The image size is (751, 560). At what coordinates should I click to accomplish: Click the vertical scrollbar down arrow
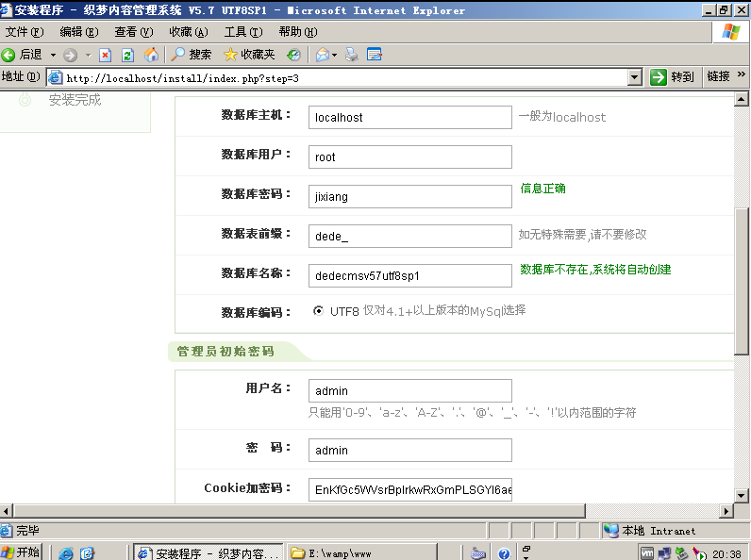pyautogui.click(x=741, y=496)
